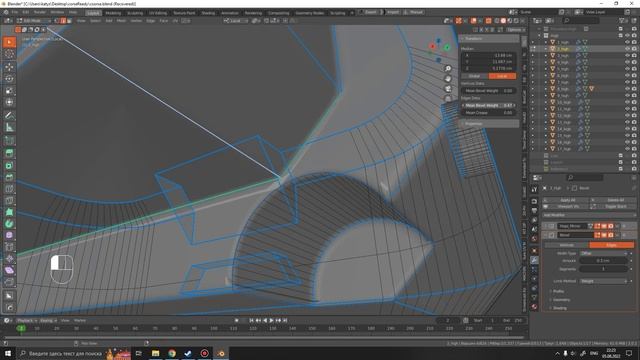Switch to face select mode
Image resolution: width=640 pixels, height=360 pixels.
(x=69, y=20)
